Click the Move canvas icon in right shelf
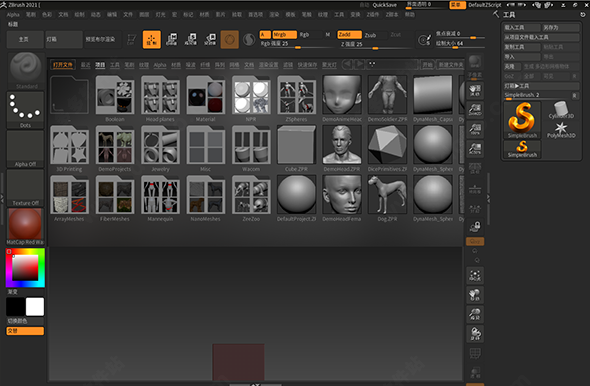Image resolution: width=590 pixels, height=386 pixels. coord(475,295)
